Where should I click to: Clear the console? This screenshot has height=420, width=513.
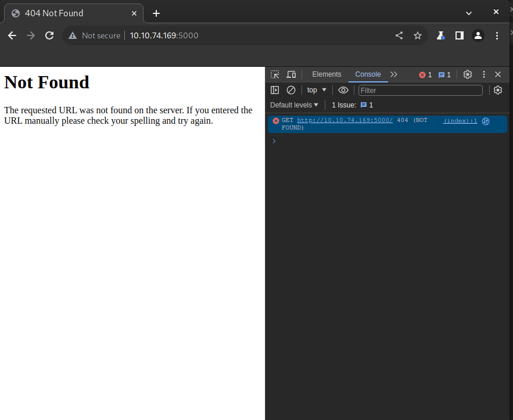pos(291,90)
